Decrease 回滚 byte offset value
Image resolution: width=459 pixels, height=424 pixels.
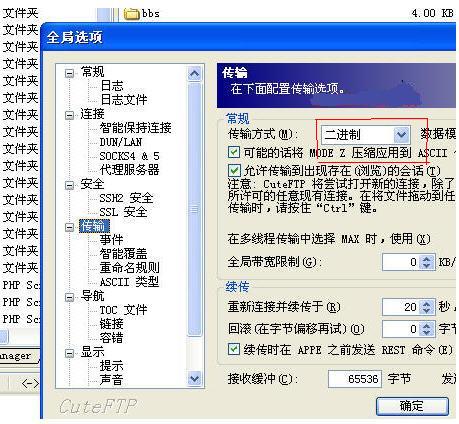[x=427, y=333]
